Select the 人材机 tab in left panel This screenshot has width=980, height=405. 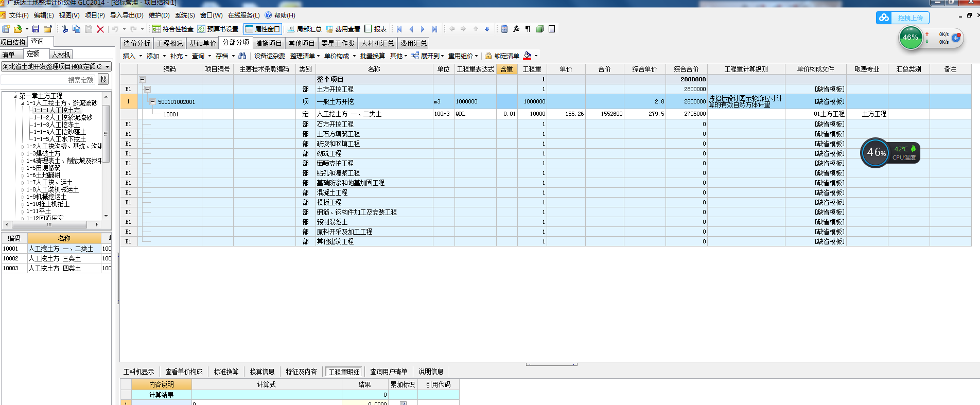pos(61,55)
